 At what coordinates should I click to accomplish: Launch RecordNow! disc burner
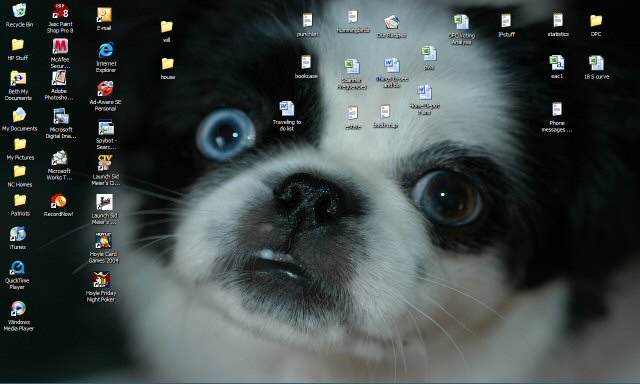coord(59,201)
